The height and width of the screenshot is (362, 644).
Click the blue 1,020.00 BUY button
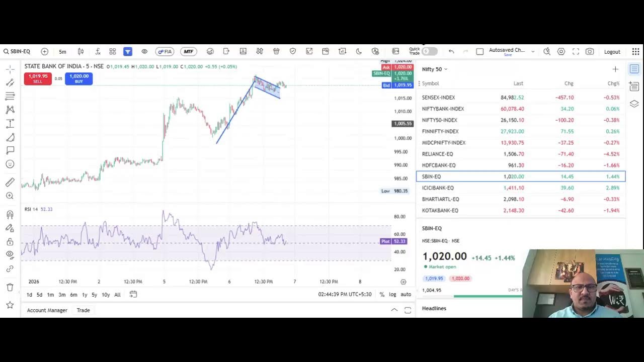[x=79, y=78]
